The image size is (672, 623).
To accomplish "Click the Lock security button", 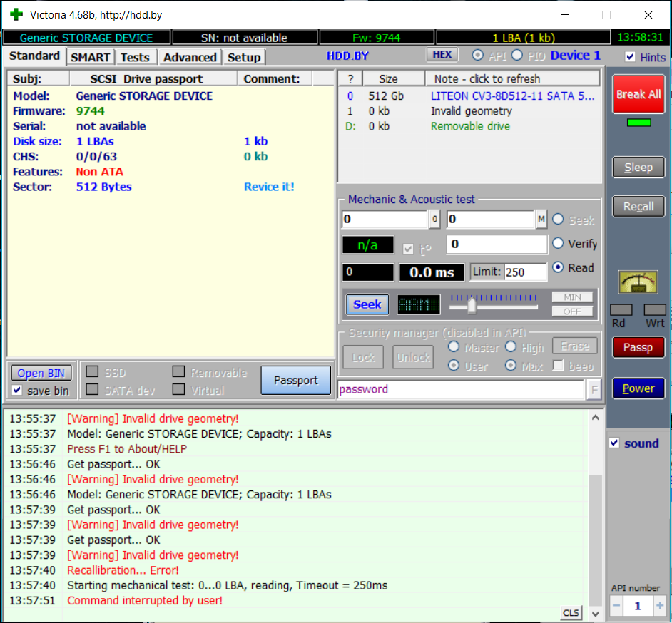I will coord(363,357).
